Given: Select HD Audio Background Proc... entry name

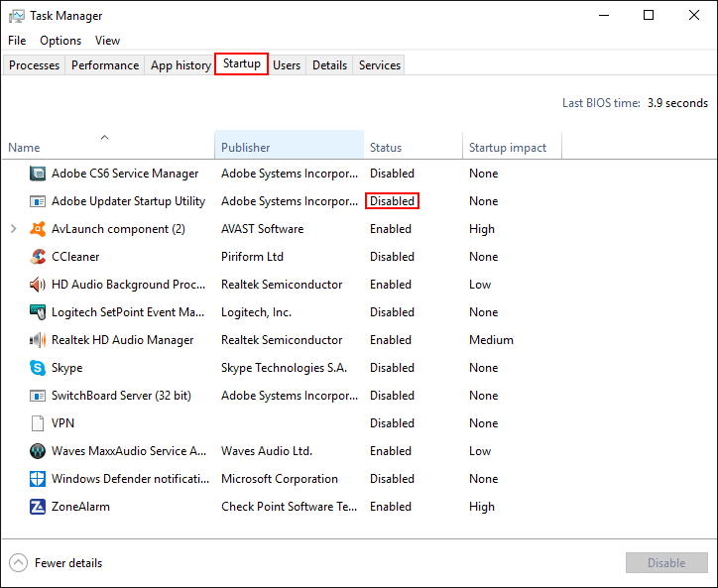Looking at the screenshot, I should (x=128, y=285).
